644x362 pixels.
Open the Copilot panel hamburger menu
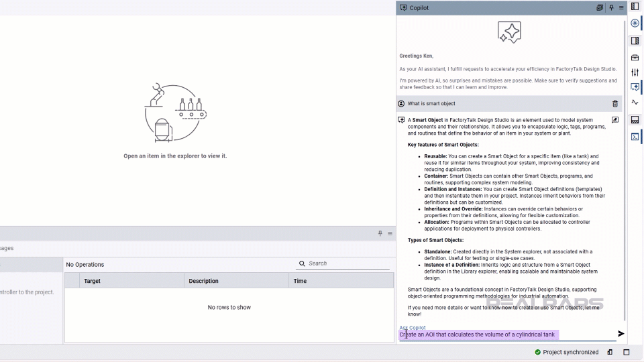[x=621, y=8]
